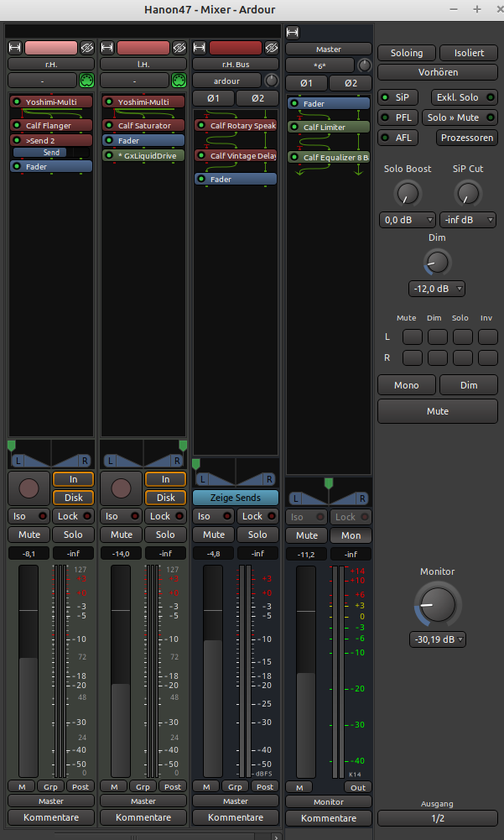Click the Vorhören button

[x=438, y=72]
